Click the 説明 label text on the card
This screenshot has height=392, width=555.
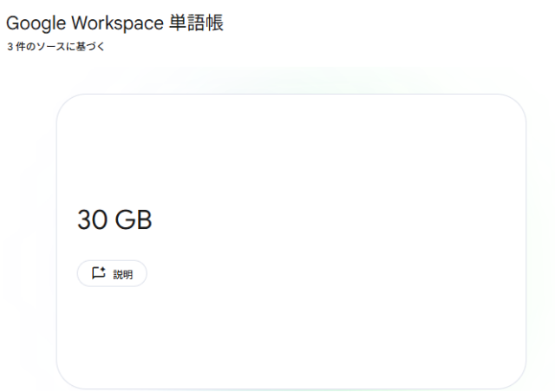click(x=123, y=274)
